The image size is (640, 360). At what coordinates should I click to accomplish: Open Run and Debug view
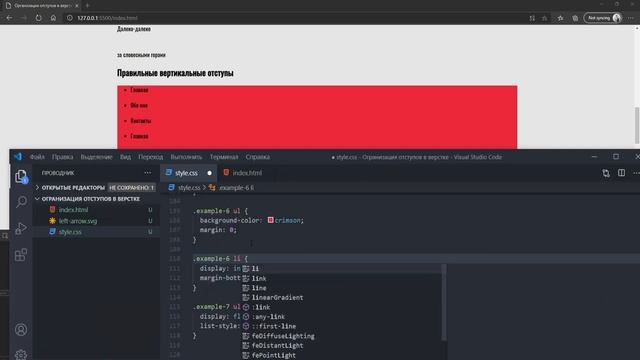pos(21,229)
